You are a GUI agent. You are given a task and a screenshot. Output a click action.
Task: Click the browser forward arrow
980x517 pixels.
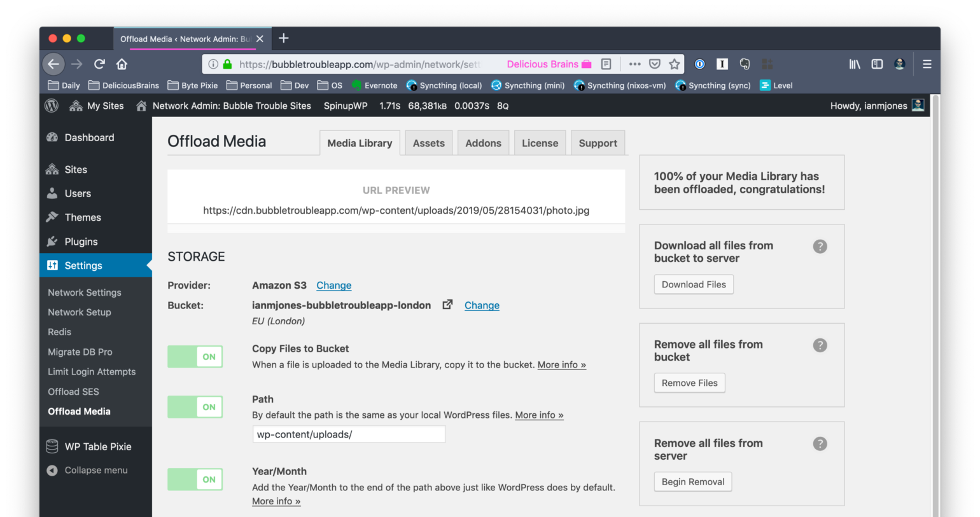(x=77, y=64)
